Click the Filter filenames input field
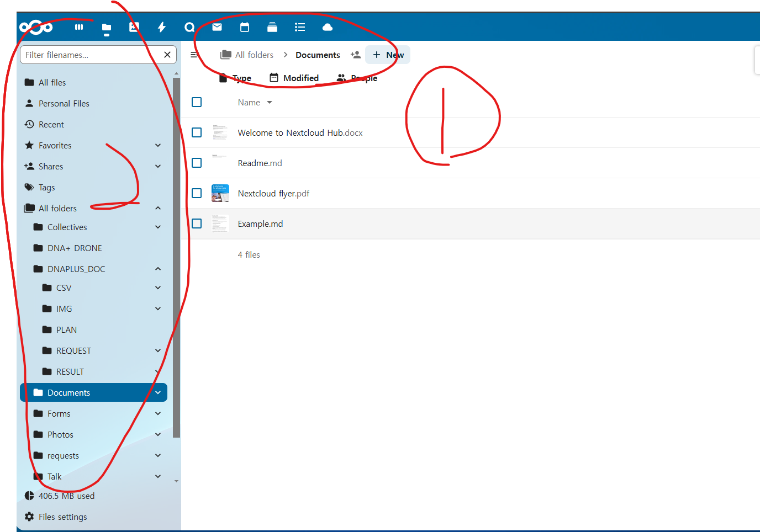 (x=91, y=55)
